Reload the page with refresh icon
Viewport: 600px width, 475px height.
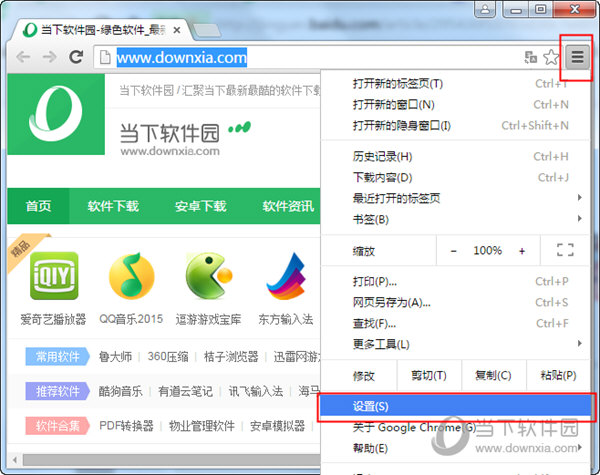[x=75, y=58]
